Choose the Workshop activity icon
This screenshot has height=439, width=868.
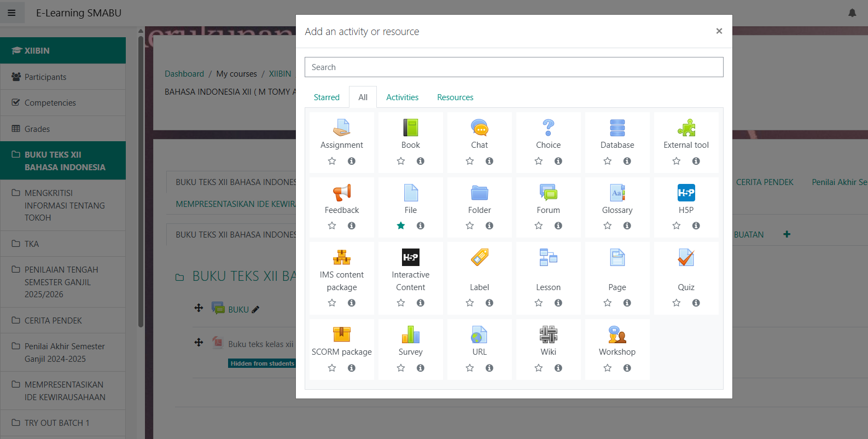pos(617,335)
